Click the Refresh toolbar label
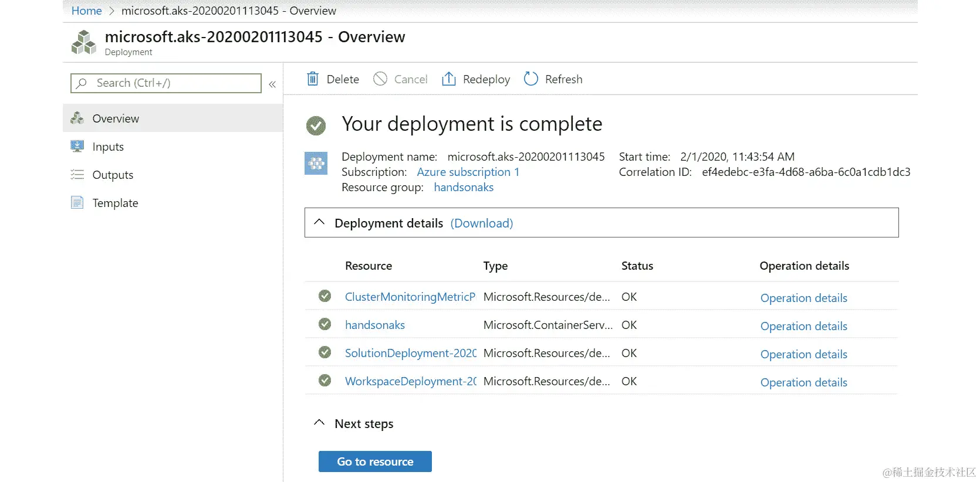980x482 pixels. pos(564,79)
